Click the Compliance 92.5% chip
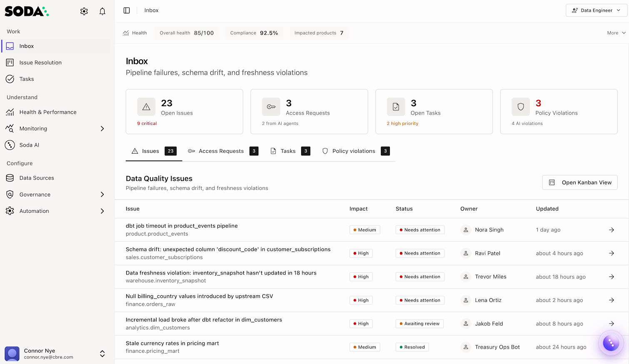 (254, 33)
